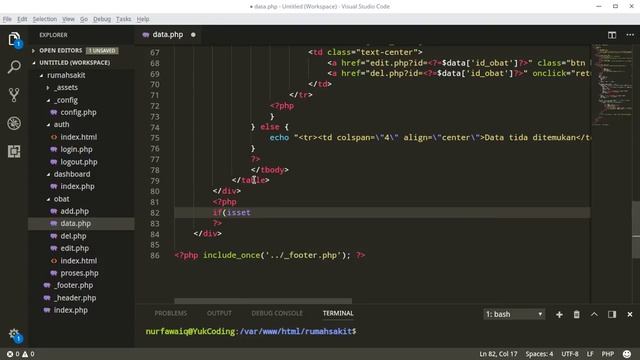This screenshot has height=360, width=640.
Task: Switch to the Problems panel tab
Action: point(171,313)
